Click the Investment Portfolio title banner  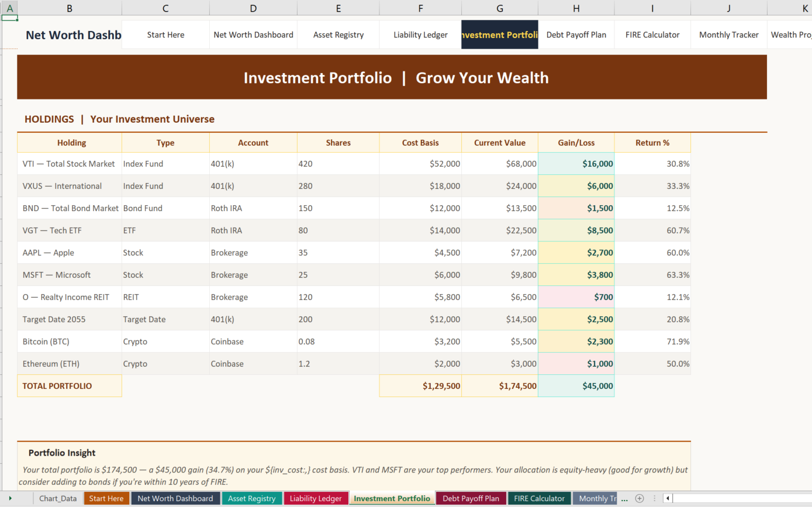point(392,77)
